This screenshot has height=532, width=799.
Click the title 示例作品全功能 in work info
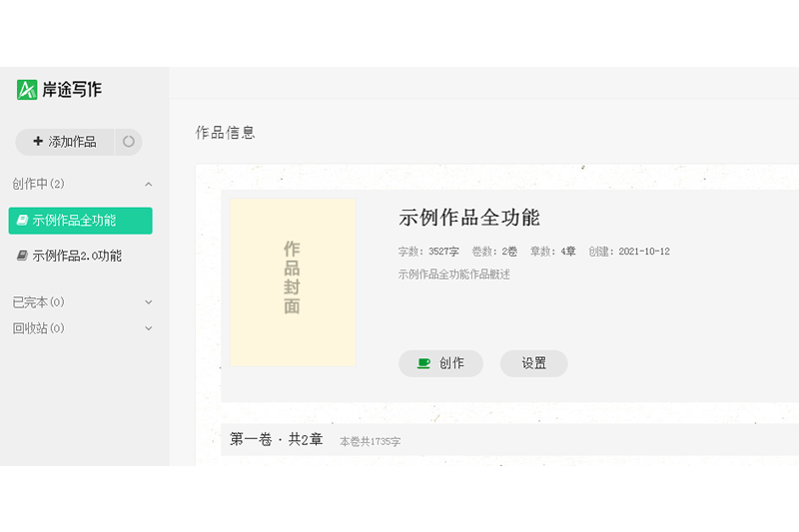(x=469, y=218)
